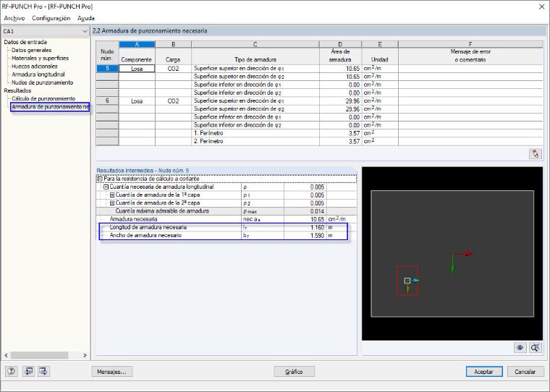Click column D header 'Área de armadura'
The height and width of the screenshot is (392, 550).
tap(340, 56)
